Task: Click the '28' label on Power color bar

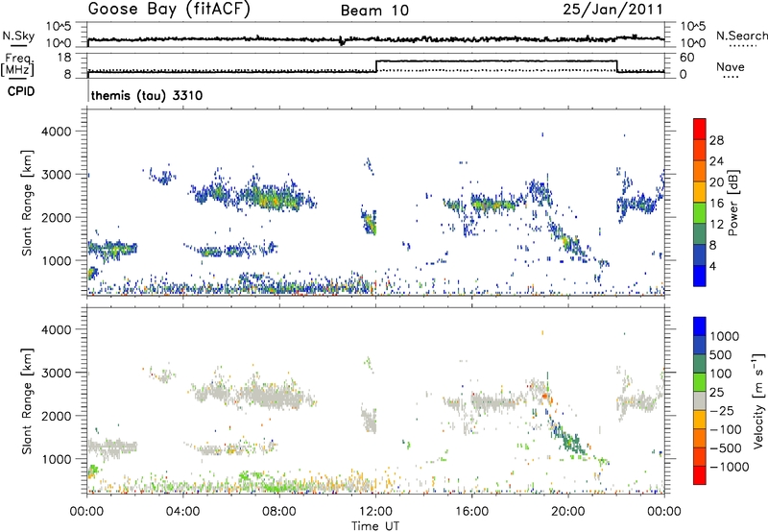Action: coord(716,140)
